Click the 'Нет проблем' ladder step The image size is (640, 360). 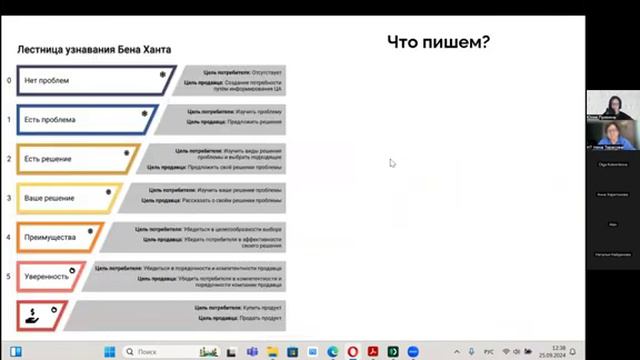click(96, 80)
